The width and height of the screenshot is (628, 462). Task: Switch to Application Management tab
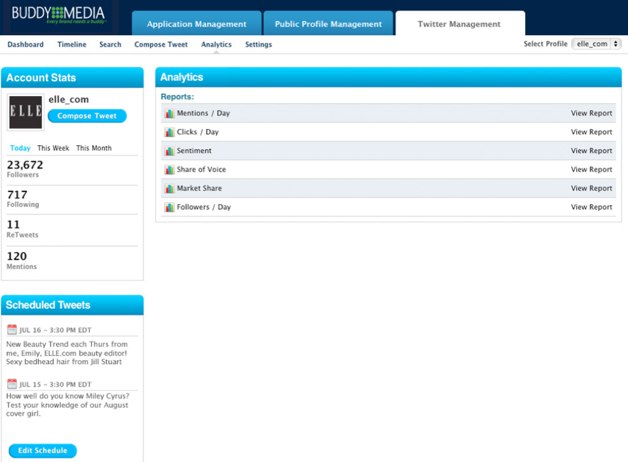[197, 24]
